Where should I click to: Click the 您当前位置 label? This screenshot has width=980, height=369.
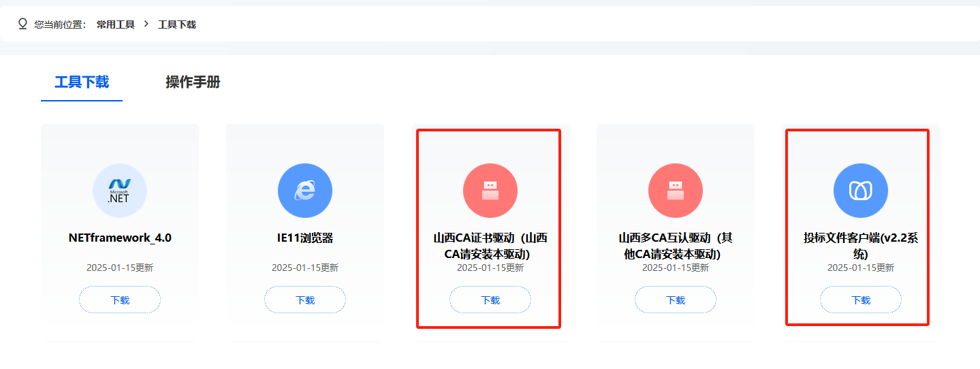(60, 25)
